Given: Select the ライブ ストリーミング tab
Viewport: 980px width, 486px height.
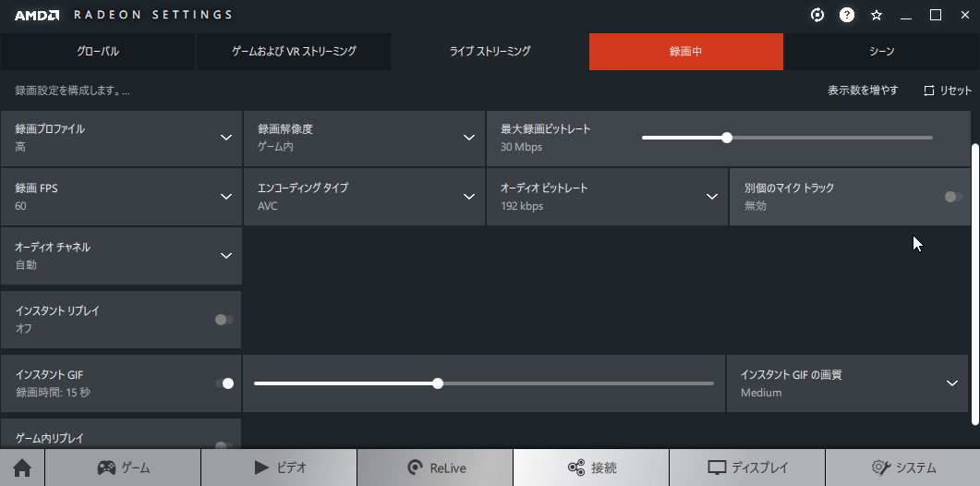Looking at the screenshot, I should coord(490,52).
